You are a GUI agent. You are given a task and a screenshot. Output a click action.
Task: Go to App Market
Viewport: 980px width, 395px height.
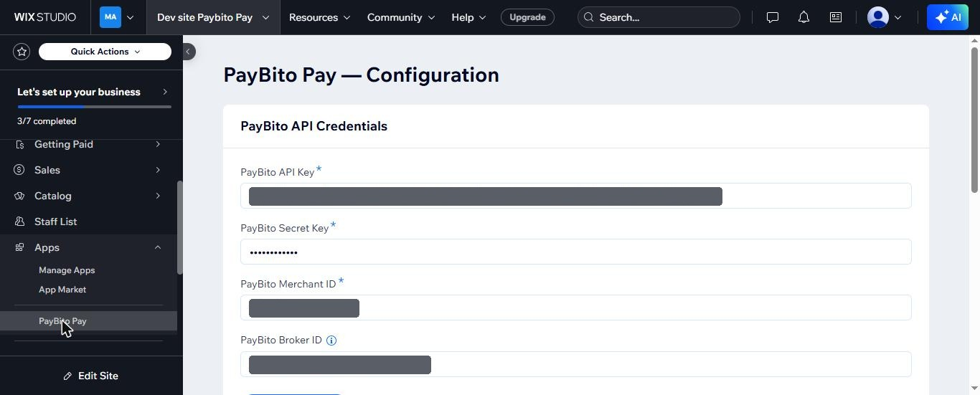(x=62, y=290)
